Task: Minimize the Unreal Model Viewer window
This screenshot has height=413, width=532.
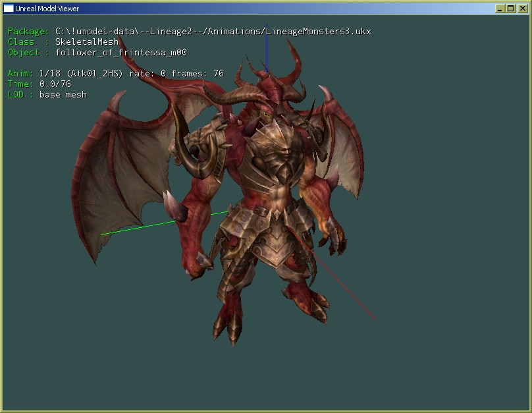Action: [x=500, y=9]
